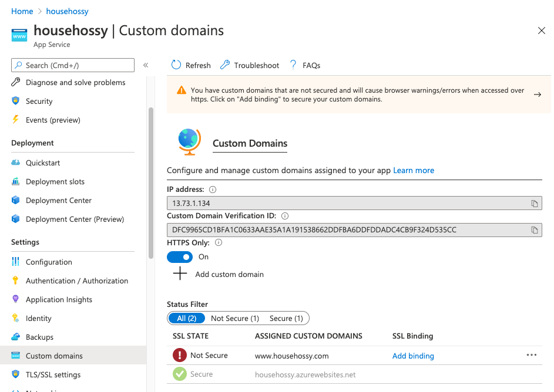Click the FAQs button label

311,65
